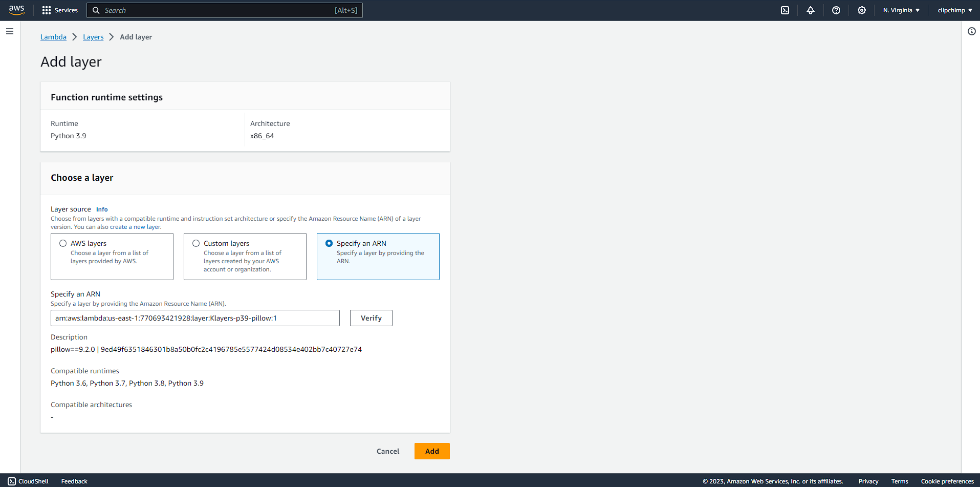Open the Services grid menu
The width and height of the screenshot is (980, 487).
tap(60, 10)
